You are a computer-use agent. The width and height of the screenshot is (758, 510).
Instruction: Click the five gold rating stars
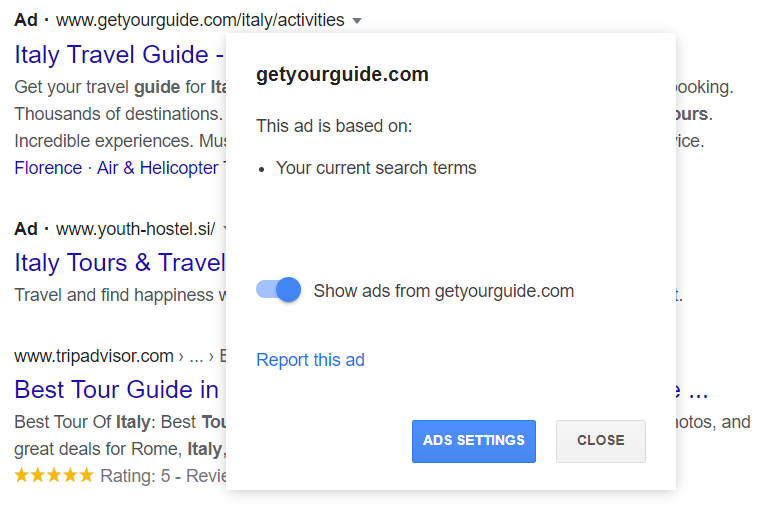click(x=54, y=475)
